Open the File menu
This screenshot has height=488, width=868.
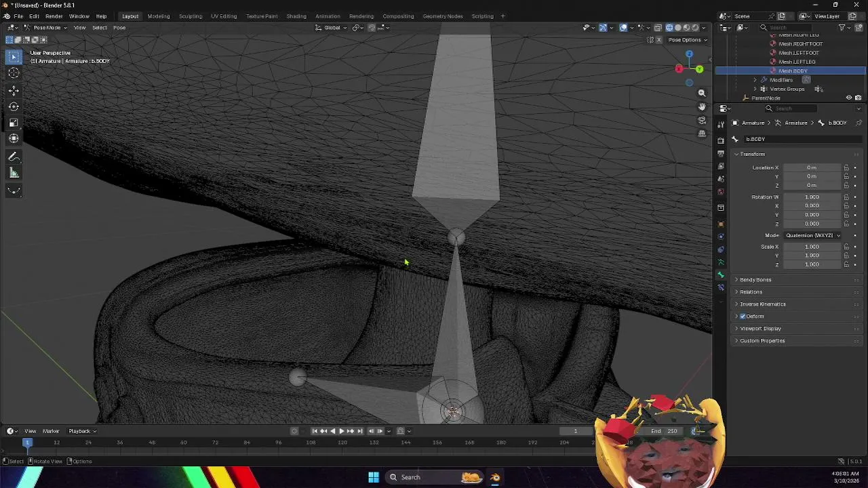click(x=18, y=16)
